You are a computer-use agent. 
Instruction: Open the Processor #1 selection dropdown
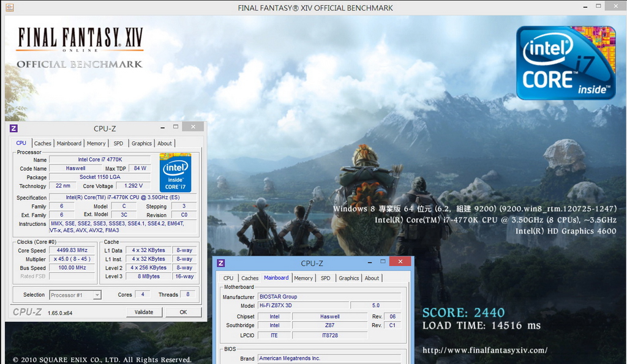click(x=75, y=295)
